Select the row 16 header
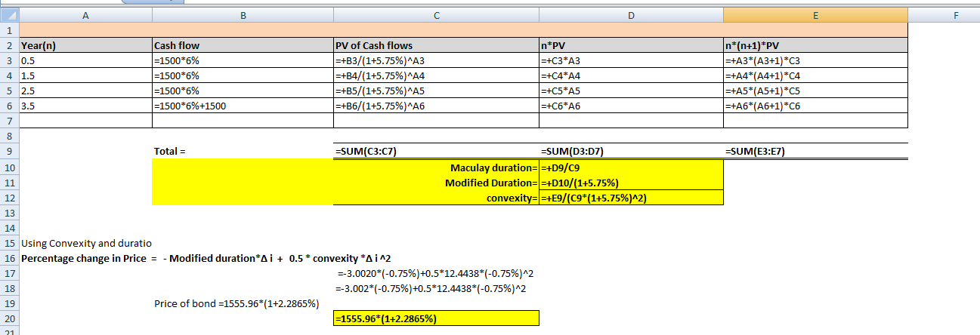The width and height of the screenshot is (980, 335). pyautogui.click(x=10, y=258)
